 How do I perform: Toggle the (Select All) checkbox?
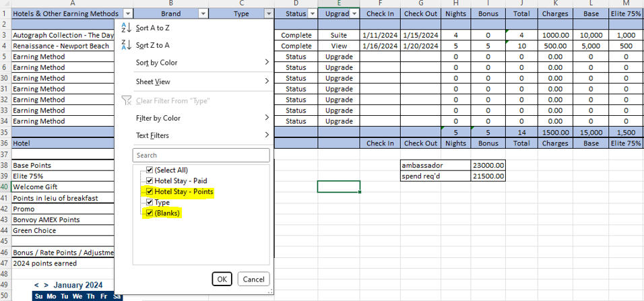click(150, 170)
